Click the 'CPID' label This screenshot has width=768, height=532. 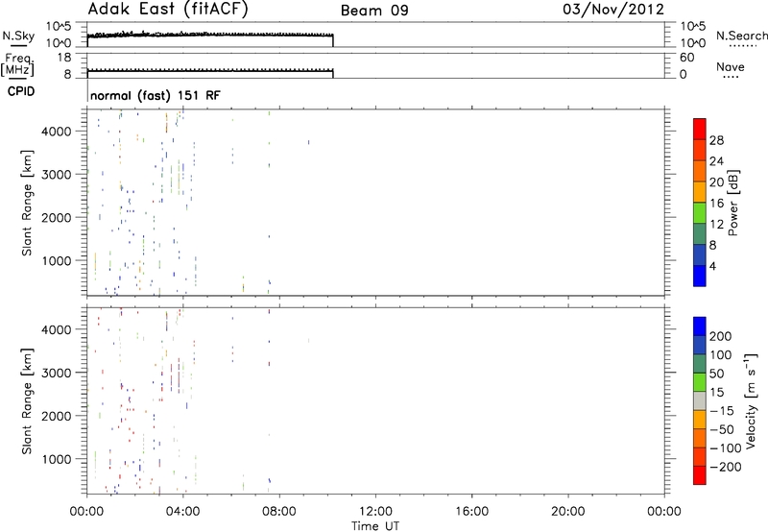[x=21, y=91]
